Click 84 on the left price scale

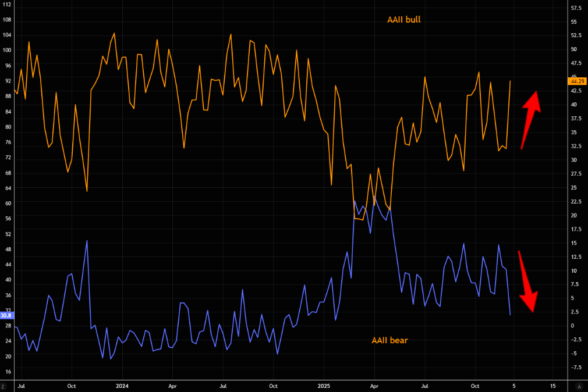[x=7, y=112]
